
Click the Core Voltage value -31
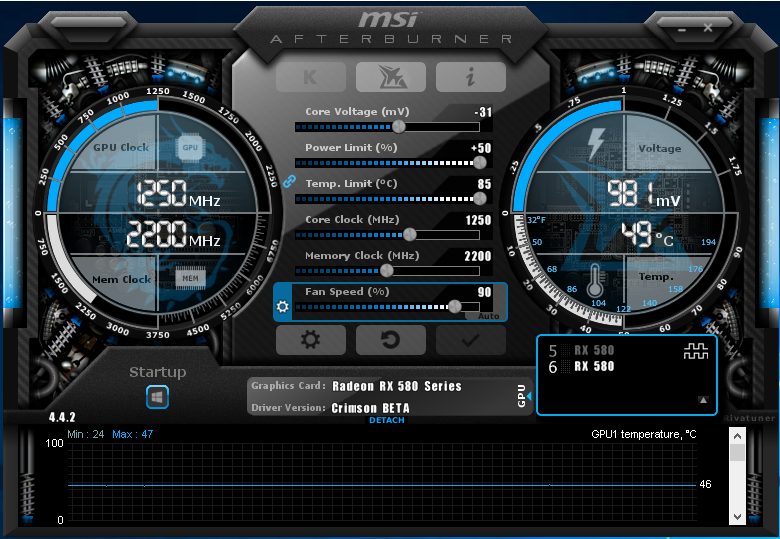pos(483,112)
